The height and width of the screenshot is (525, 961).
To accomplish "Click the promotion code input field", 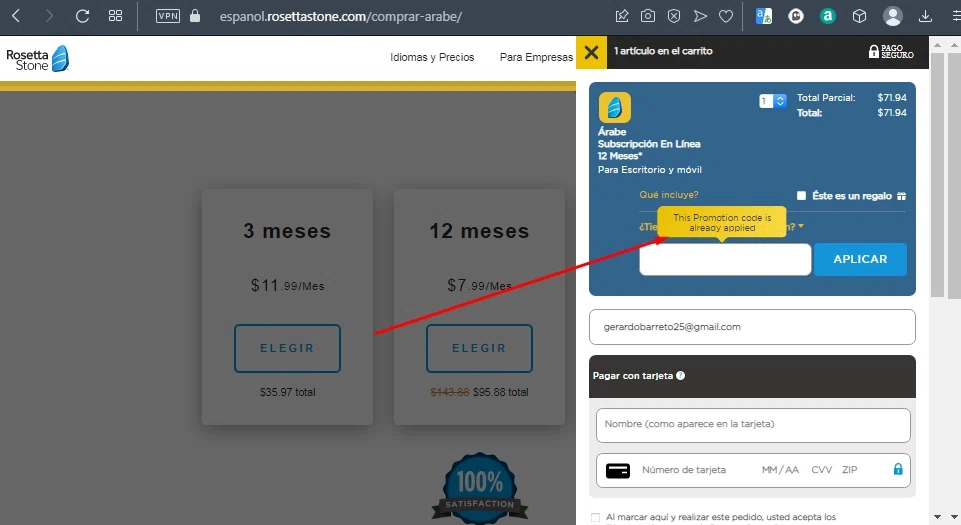I will (725, 259).
